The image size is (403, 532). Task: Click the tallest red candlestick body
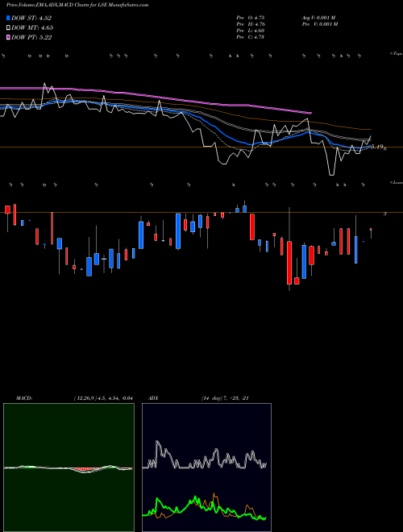pyautogui.click(x=289, y=263)
